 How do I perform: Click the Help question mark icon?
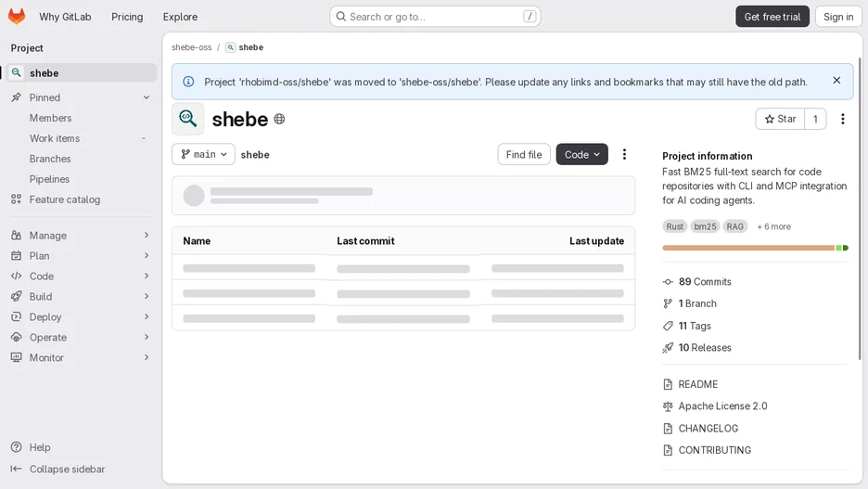(17, 447)
